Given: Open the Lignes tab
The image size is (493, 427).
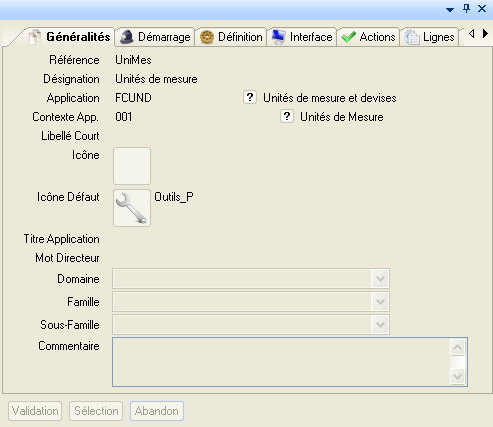Looking at the screenshot, I should 429,37.
